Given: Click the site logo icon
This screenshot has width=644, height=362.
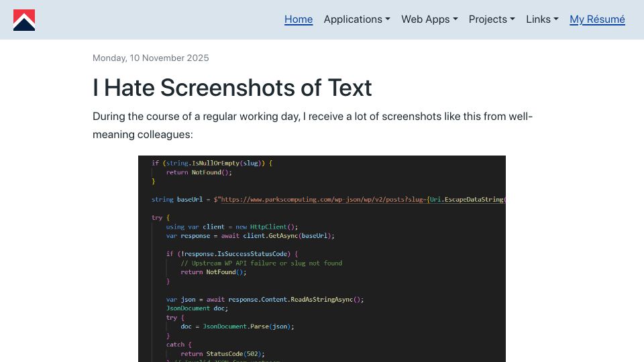Looking at the screenshot, I should (24, 19).
